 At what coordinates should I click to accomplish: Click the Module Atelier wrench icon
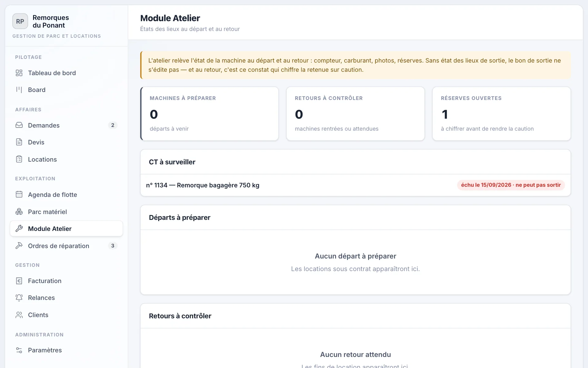(x=19, y=228)
